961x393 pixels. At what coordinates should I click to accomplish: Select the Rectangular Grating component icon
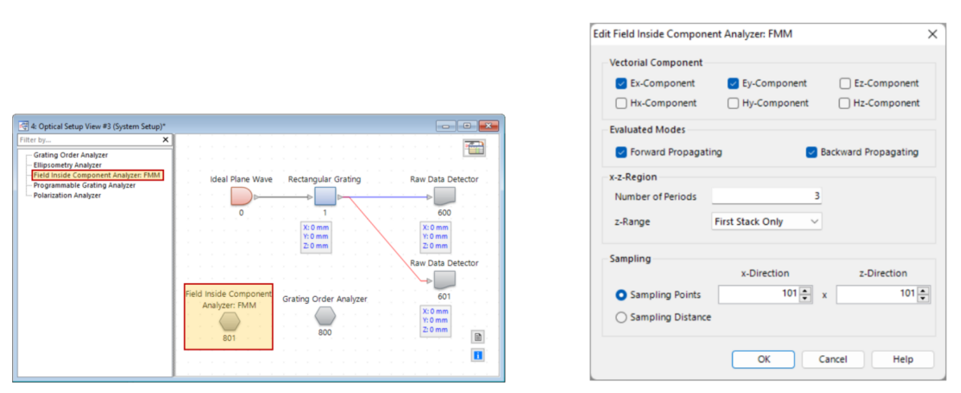(x=325, y=197)
